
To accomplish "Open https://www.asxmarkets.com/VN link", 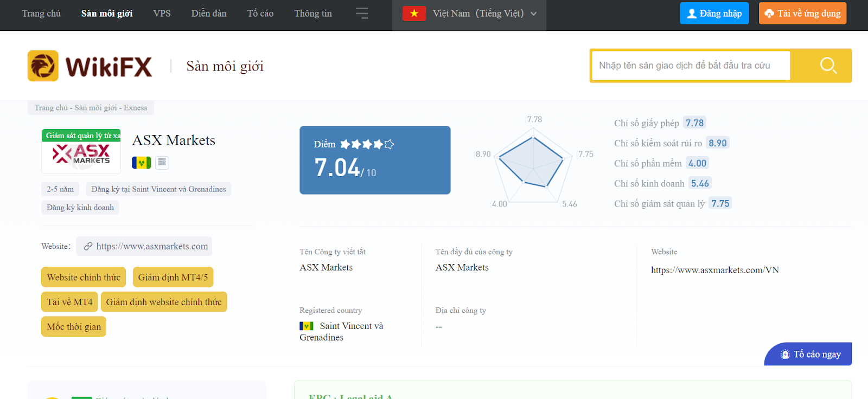I will coord(715,270).
